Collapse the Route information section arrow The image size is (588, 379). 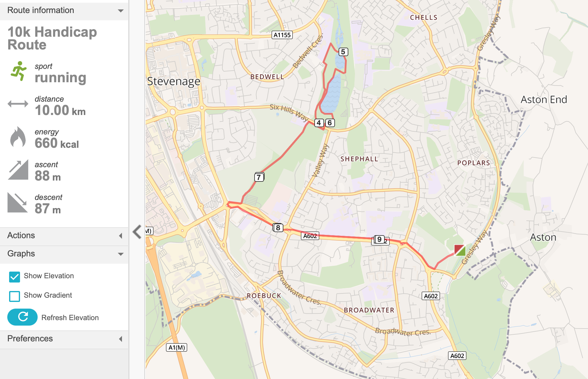[x=121, y=11]
